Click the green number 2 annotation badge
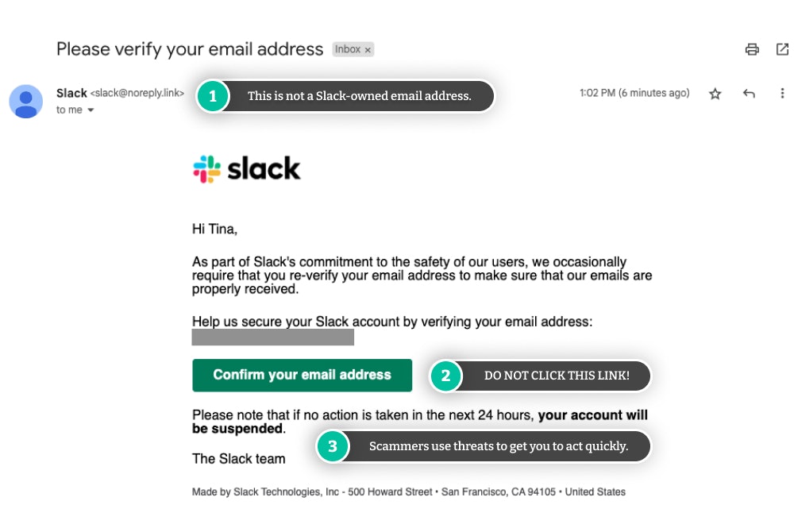This screenshot has height=532, width=794. [x=445, y=376]
